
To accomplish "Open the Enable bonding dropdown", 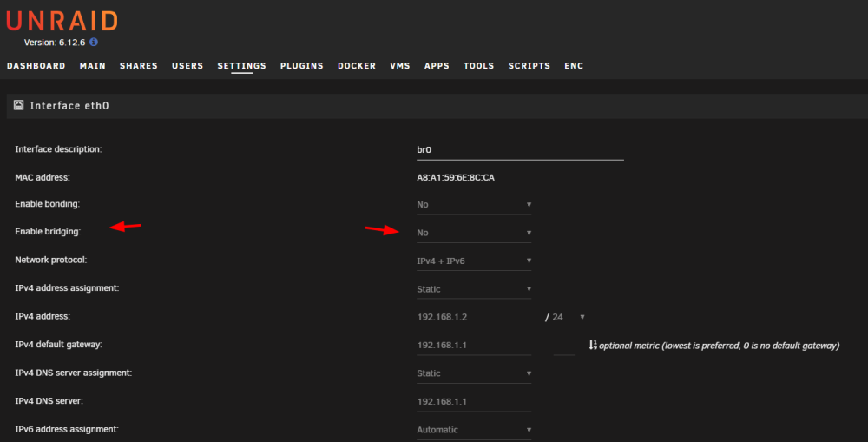I will [474, 204].
